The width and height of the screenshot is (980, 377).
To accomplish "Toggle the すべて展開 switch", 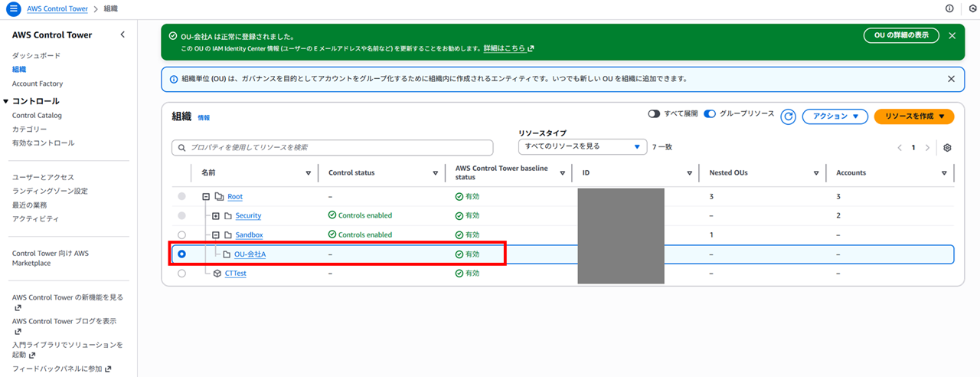I will (654, 113).
